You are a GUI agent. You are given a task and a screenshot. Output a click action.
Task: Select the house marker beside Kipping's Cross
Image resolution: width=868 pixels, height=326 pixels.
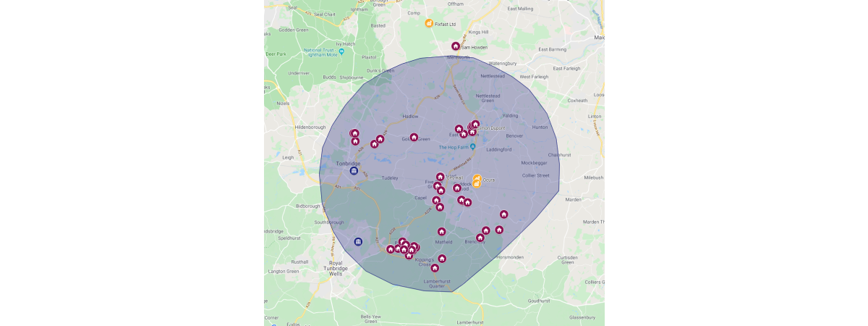tap(442, 259)
